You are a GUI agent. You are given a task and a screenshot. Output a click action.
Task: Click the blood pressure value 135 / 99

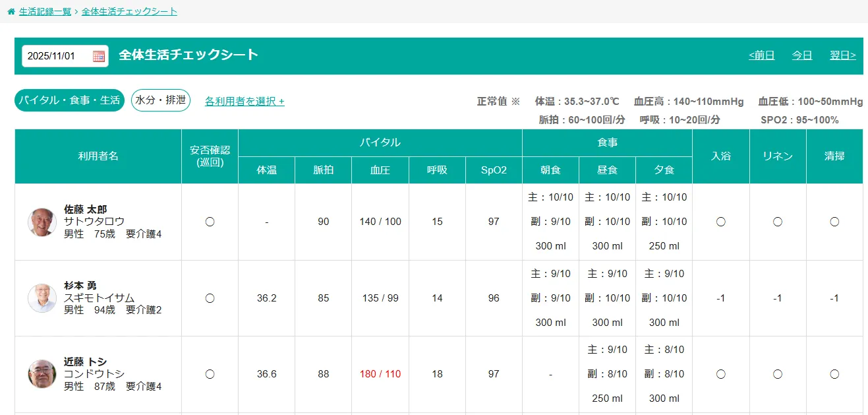coord(380,298)
